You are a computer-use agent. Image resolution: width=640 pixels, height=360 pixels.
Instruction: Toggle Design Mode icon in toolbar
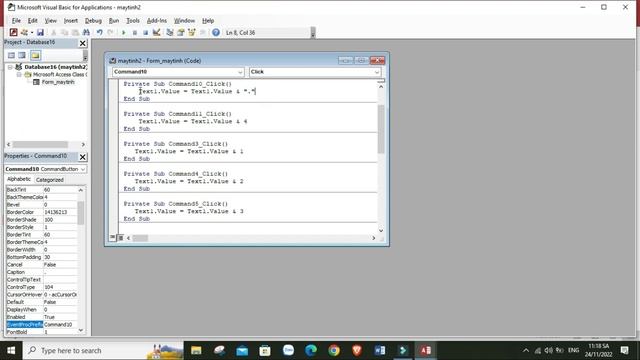tap(156, 32)
